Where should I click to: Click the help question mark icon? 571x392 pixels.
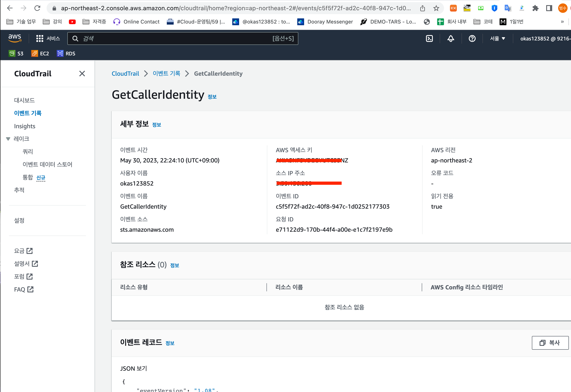pos(472,38)
